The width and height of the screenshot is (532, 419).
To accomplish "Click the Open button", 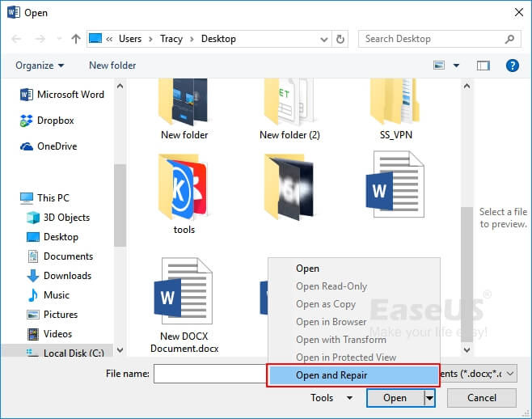I will click(x=395, y=398).
